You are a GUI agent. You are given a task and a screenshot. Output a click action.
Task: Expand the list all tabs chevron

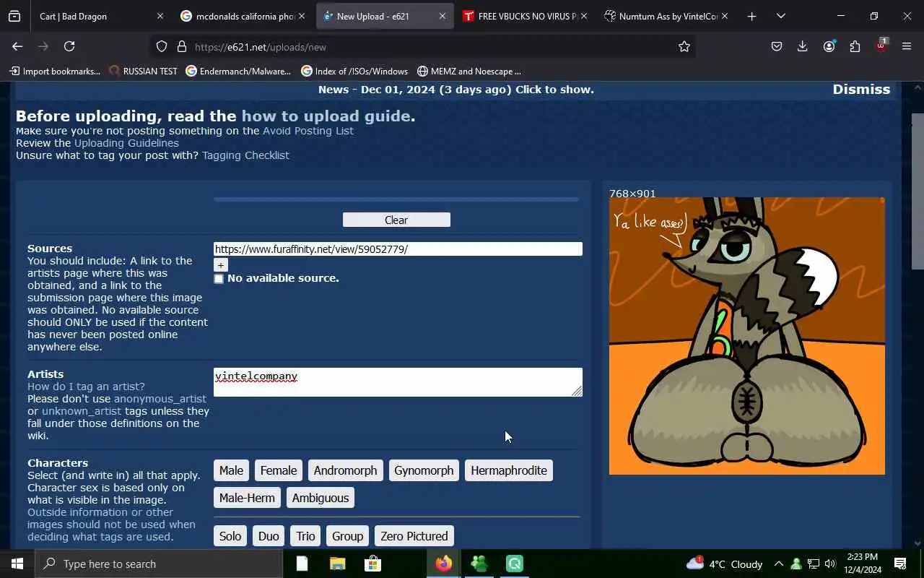click(x=781, y=16)
